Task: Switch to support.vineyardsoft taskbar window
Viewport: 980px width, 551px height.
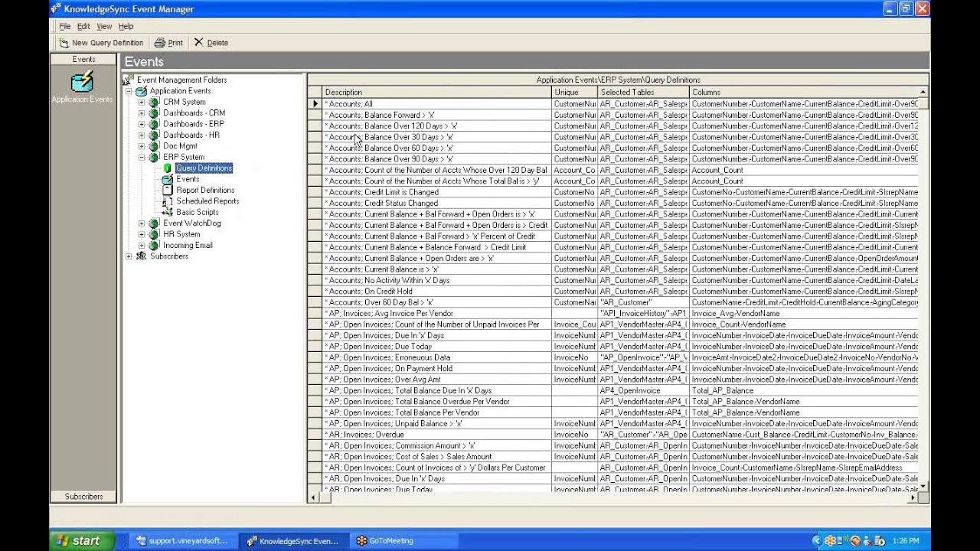Action: 183,540
